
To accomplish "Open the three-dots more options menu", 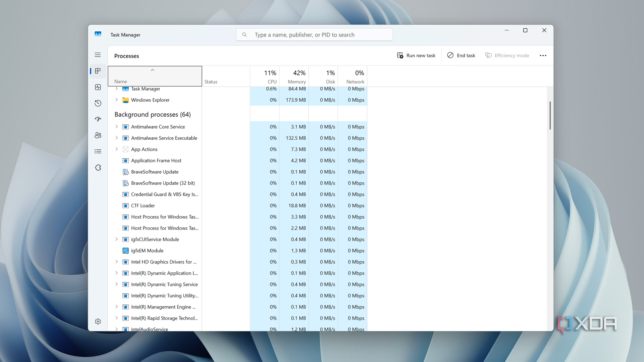I will (x=543, y=55).
